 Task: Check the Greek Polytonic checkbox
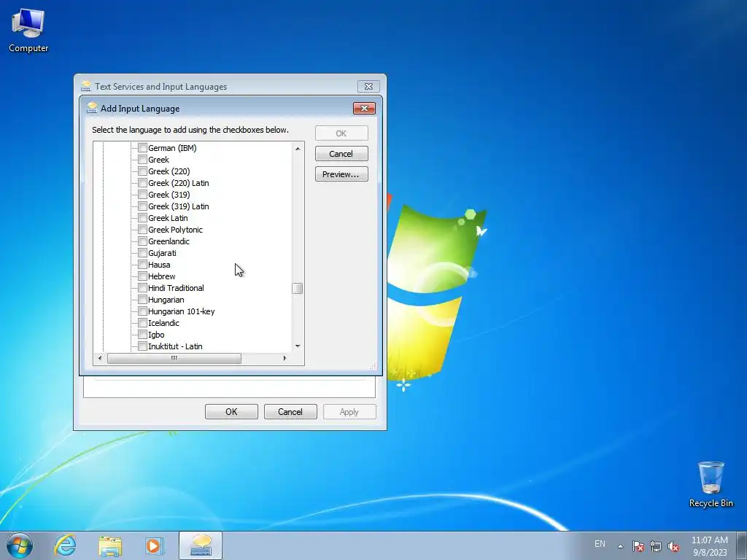point(142,230)
